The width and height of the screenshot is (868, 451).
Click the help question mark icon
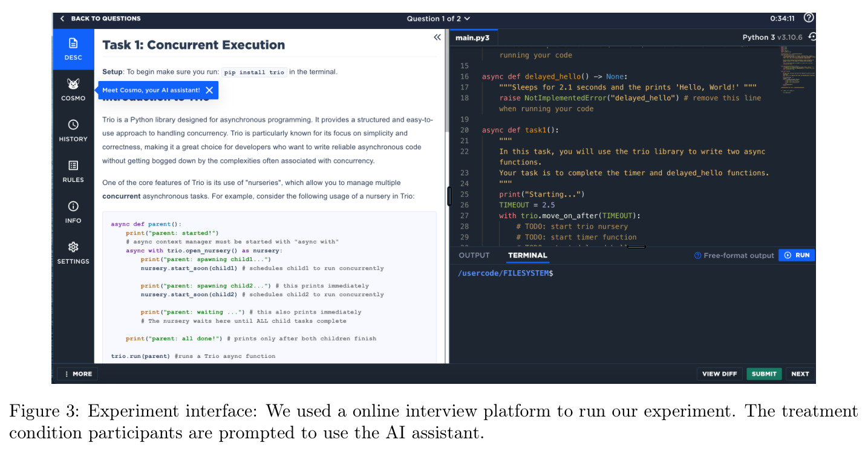click(x=809, y=18)
